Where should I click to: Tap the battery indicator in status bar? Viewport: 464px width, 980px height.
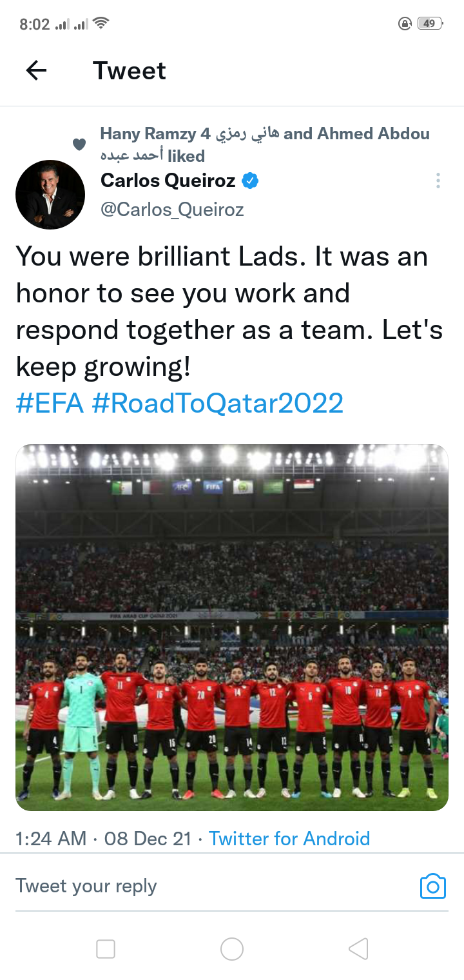(x=429, y=24)
